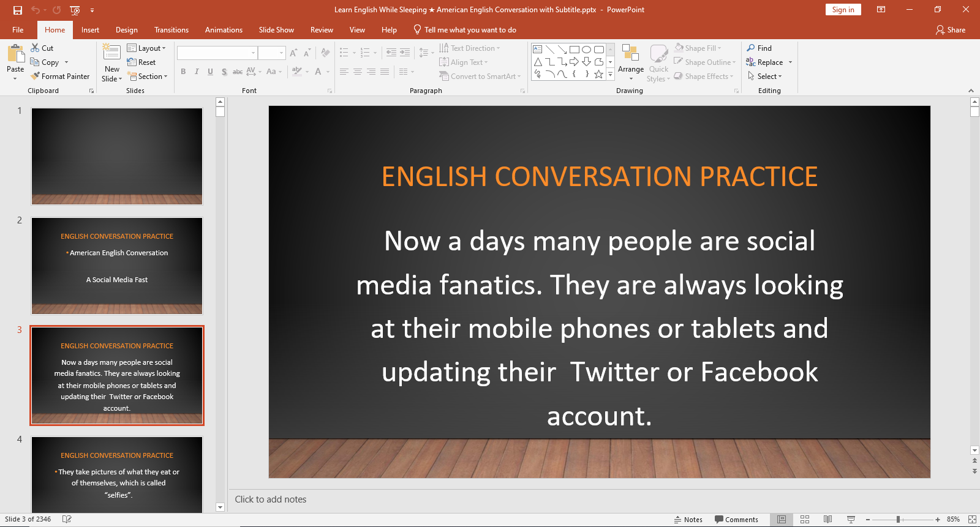Click the Cut scissors icon
The width and height of the screenshot is (980, 527).
click(x=36, y=48)
